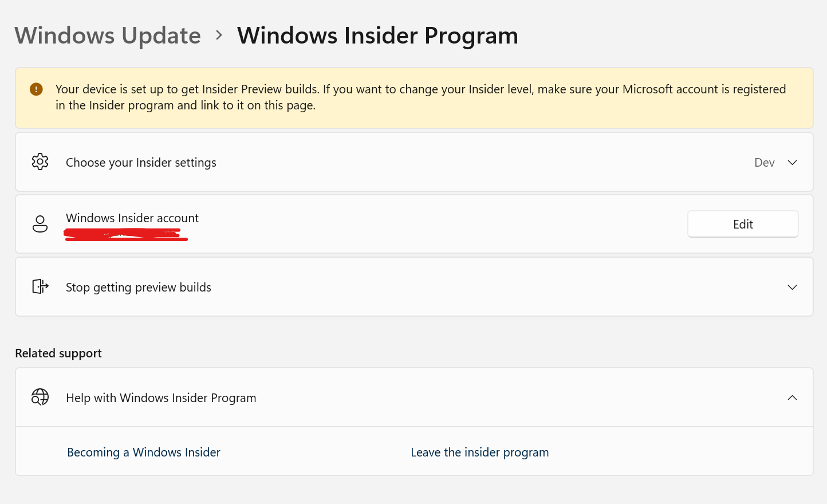Image resolution: width=827 pixels, height=504 pixels.
Task: Go back to Windows Update breadcrumb
Action: [x=108, y=36]
